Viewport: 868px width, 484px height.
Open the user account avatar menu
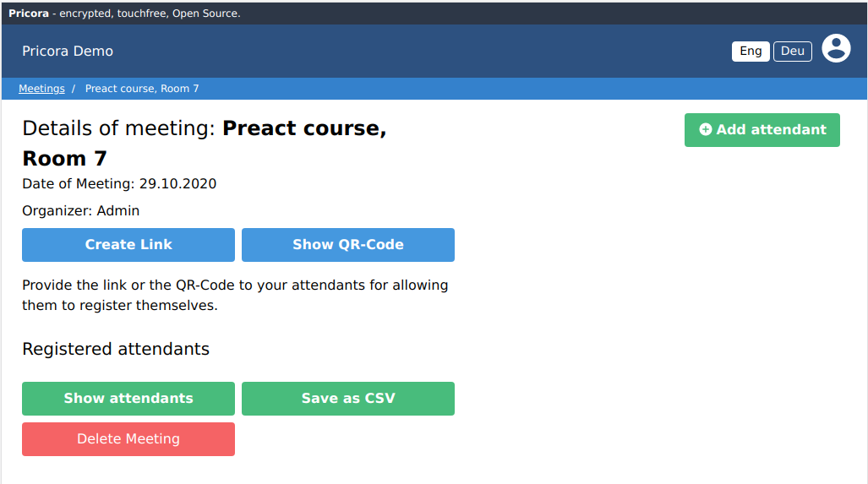point(836,49)
